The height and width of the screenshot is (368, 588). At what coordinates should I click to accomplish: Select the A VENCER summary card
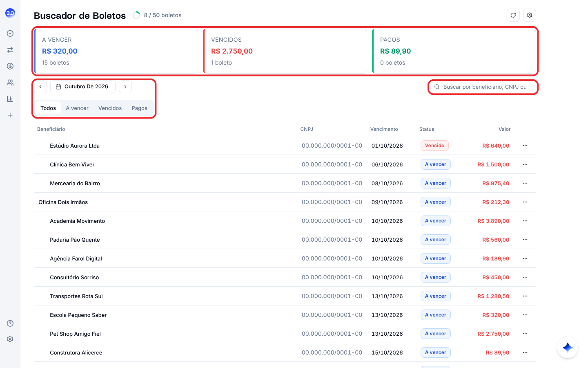(116, 51)
